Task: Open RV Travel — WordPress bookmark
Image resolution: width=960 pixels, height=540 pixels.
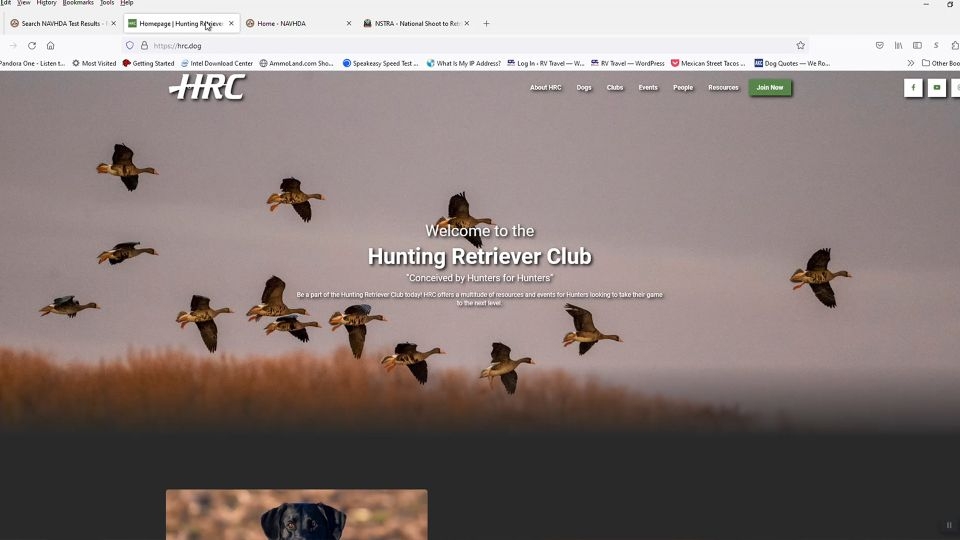Action: point(628,63)
